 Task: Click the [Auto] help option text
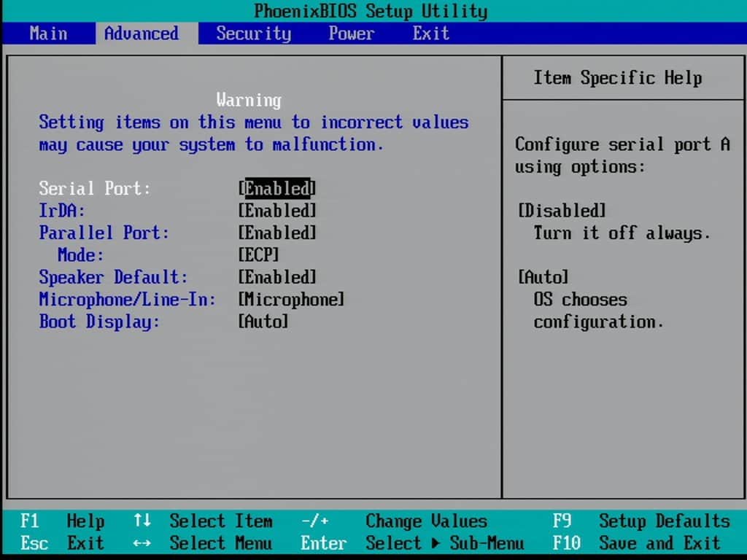(543, 277)
